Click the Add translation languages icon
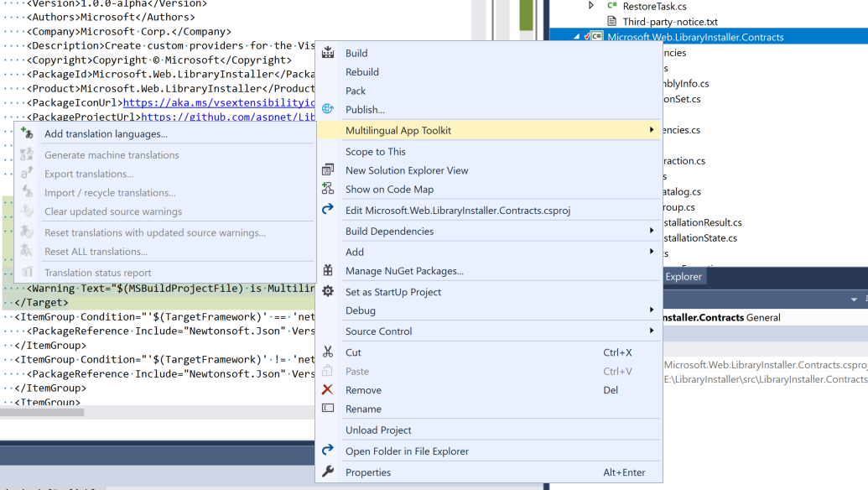This screenshot has width=868, height=490. [x=27, y=133]
